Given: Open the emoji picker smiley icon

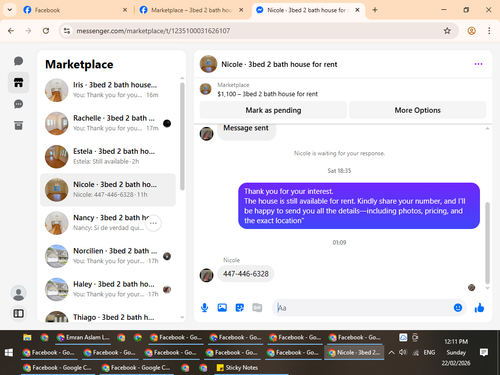Looking at the screenshot, I should coord(458,308).
